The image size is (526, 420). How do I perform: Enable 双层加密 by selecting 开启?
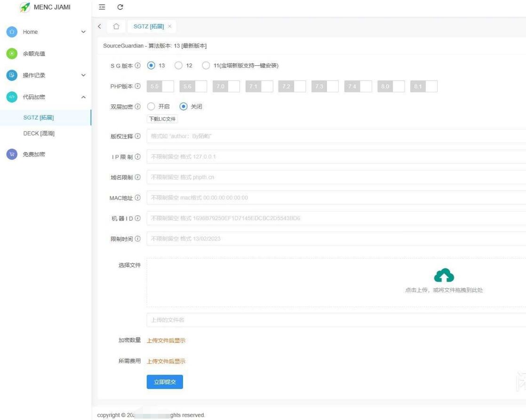[x=151, y=106]
